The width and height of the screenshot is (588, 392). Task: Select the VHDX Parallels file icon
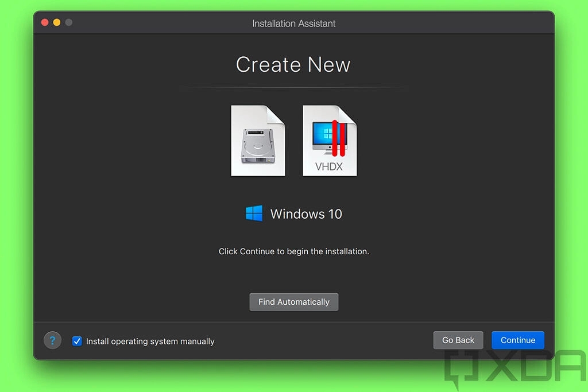point(330,141)
